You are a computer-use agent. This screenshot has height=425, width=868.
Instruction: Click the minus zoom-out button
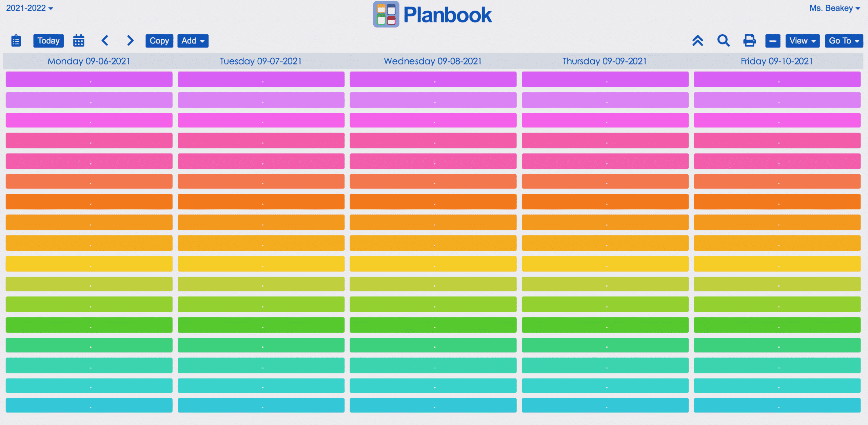(773, 41)
